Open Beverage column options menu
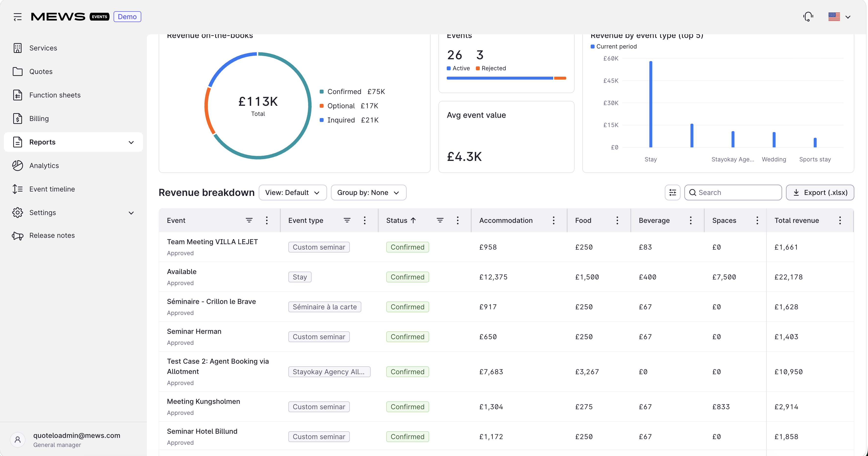868x456 pixels. tap(691, 220)
